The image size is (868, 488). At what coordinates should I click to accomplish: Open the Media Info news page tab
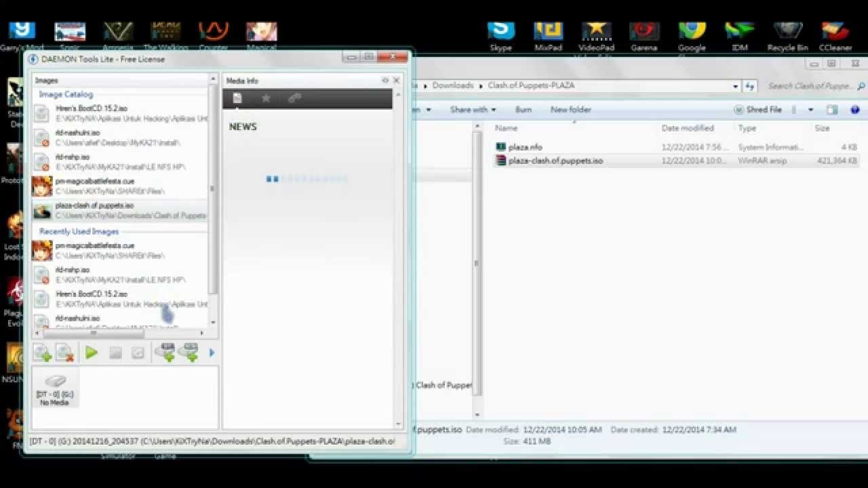[237, 99]
